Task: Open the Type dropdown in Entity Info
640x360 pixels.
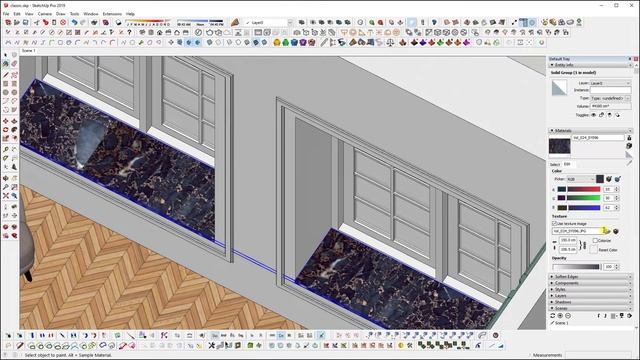Action: coord(610,98)
